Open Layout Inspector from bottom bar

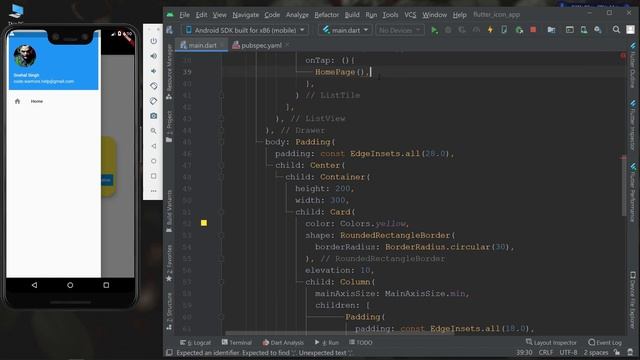(551, 342)
